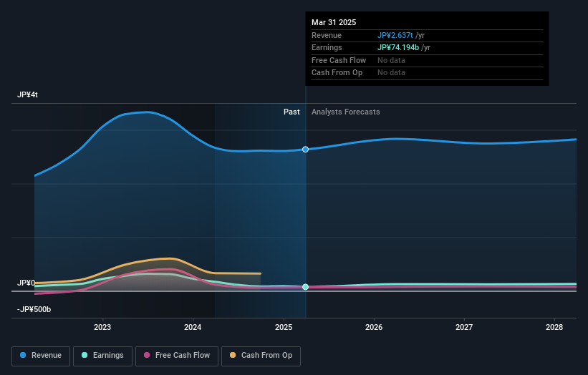Click the 2027 x-axis label
Viewport: 588px width, 375px height.
pyautogui.click(x=464, y=327)
